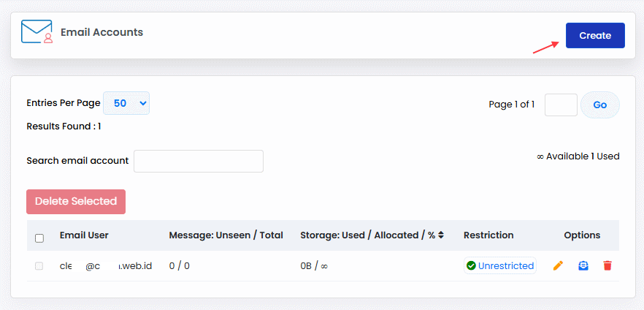Screen dimensions: 644x310
Task: Click the page number input box
Action: 561,105
